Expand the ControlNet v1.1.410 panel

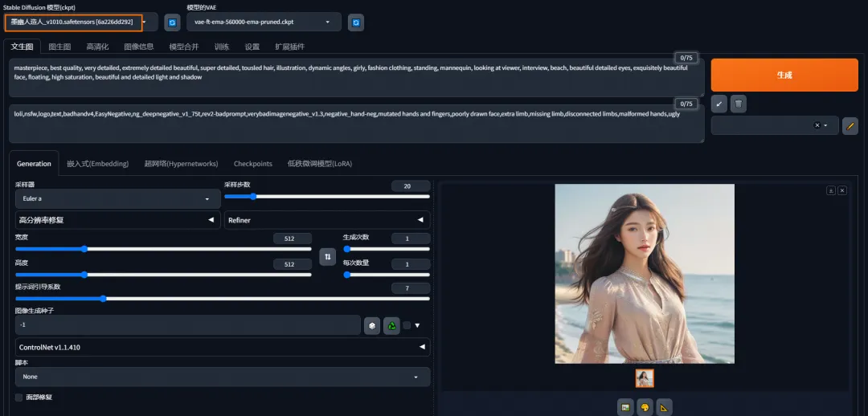[223, 347]
